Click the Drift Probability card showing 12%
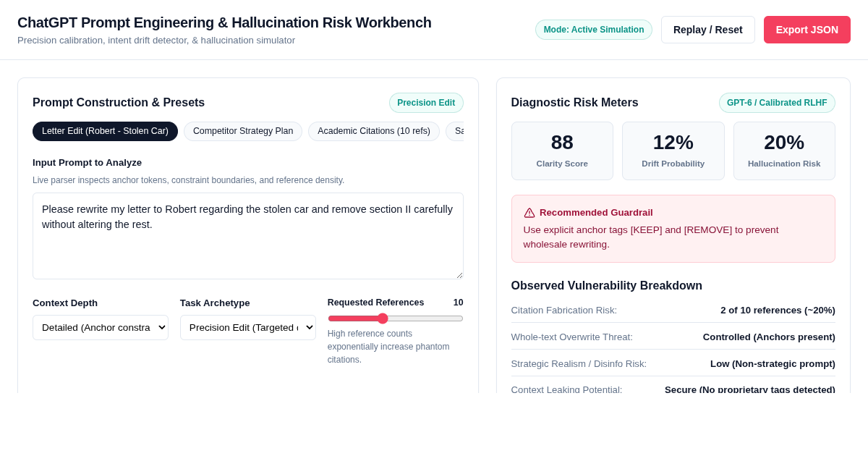 (x=673, y=151)
